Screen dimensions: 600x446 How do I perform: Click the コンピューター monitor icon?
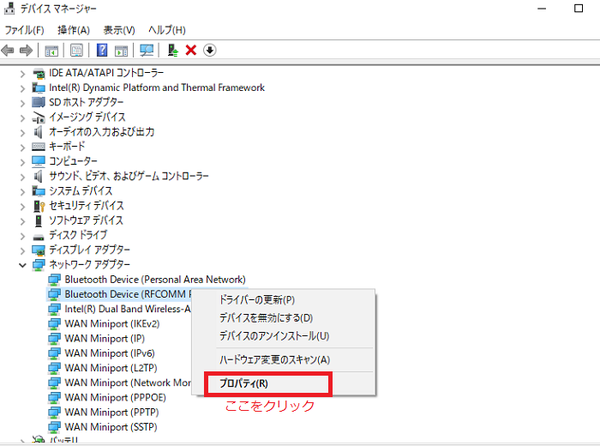(39, 161)
